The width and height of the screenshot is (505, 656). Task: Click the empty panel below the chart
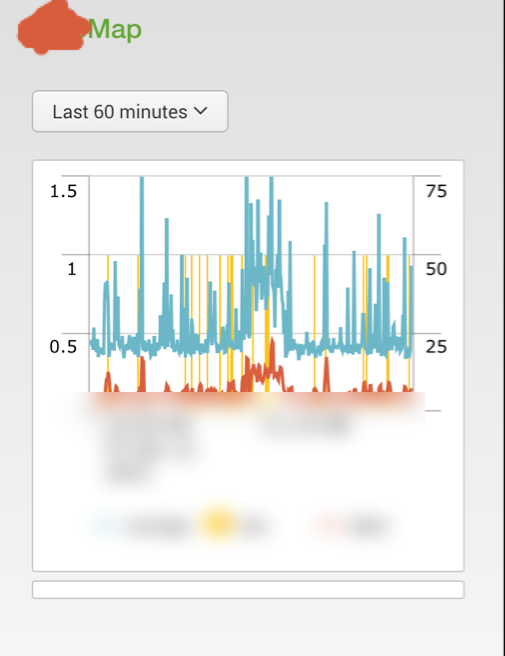[249, 589]
